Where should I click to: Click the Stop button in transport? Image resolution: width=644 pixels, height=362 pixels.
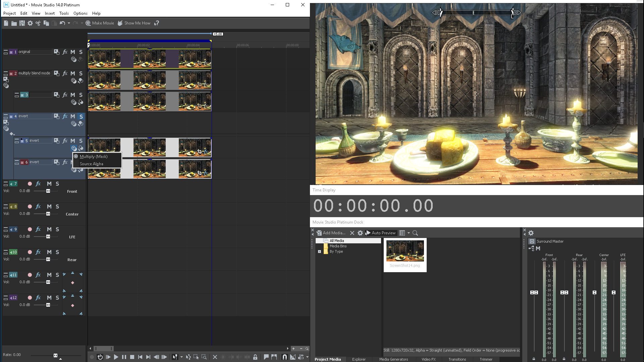click(132, 357)
